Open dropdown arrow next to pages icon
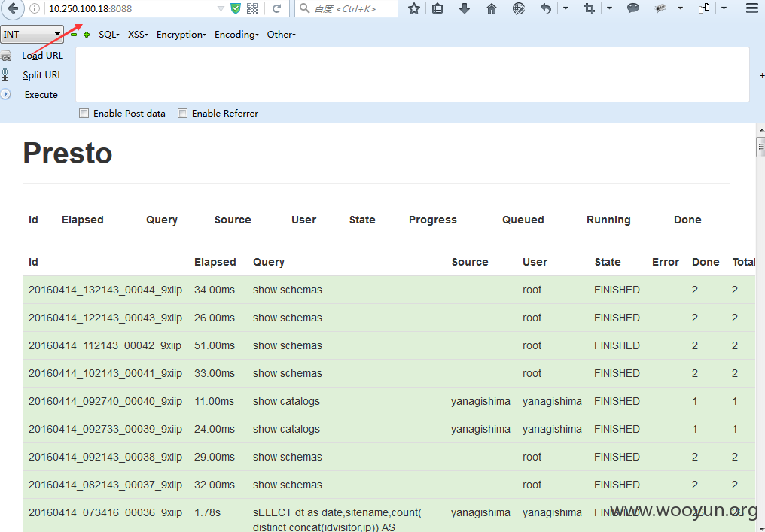The height and width of the screenshot is (532, 765). coord(724,8)
